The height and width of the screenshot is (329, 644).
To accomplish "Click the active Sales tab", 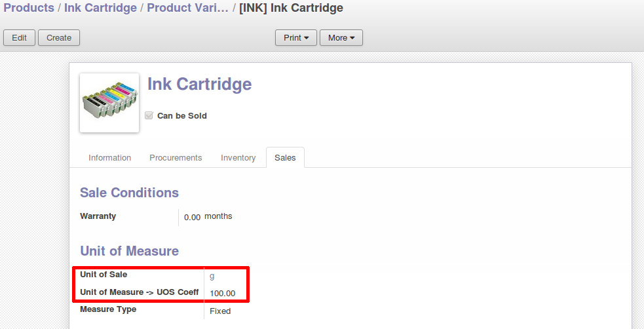I will 285,158.
